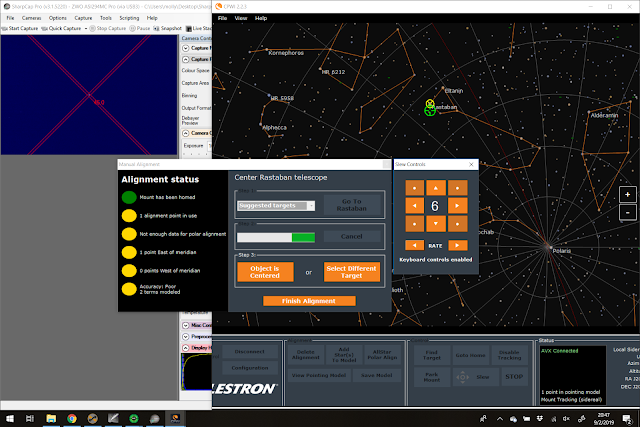Collapse the Camera Controls section above Exposure

(x=186, y=133)
